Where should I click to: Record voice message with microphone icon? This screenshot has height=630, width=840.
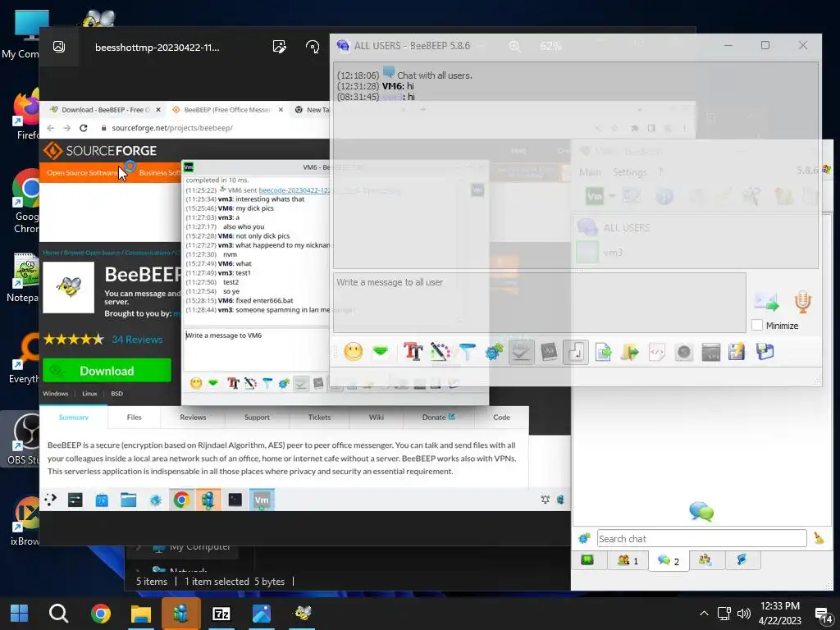(x=802, y=302)
